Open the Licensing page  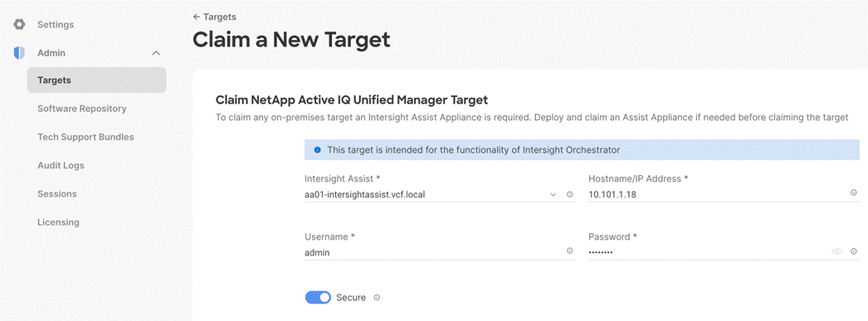click(59, 222)
